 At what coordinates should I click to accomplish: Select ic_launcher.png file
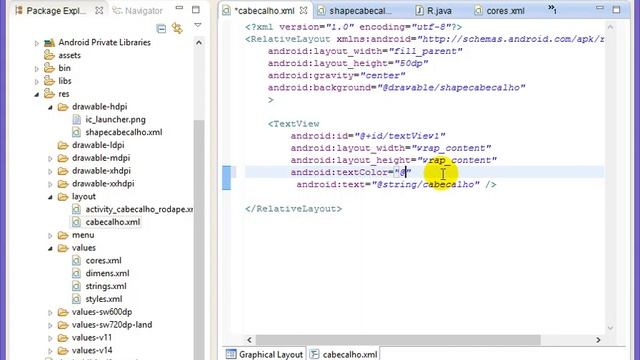pos(116,120)
